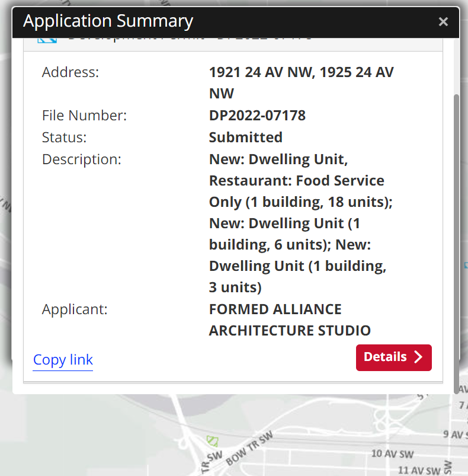Click the Address field label
Viewport: 468px width, 476px height.
[70, 72]
